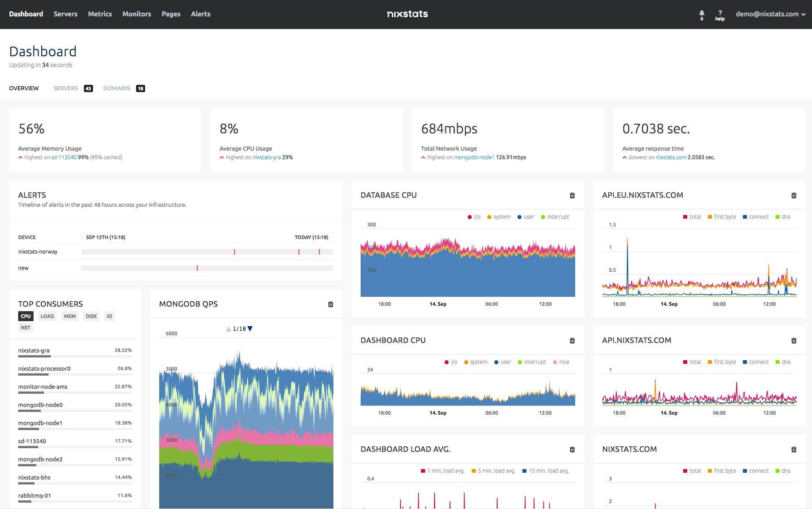Image resolution: width=812 pixels, height=509 pixels.
Task: Click trash icon on Dashboard CPU panel
Action: [x=572, y=341]
